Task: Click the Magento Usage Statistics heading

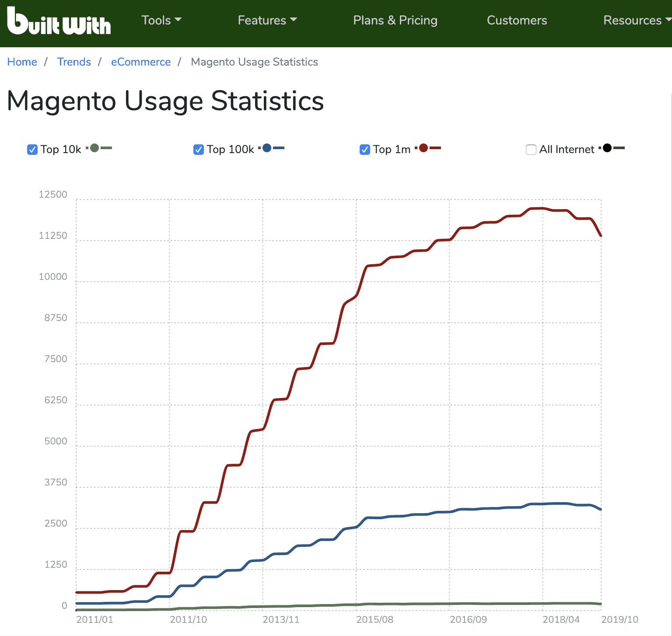Action: tap(165, 101)
